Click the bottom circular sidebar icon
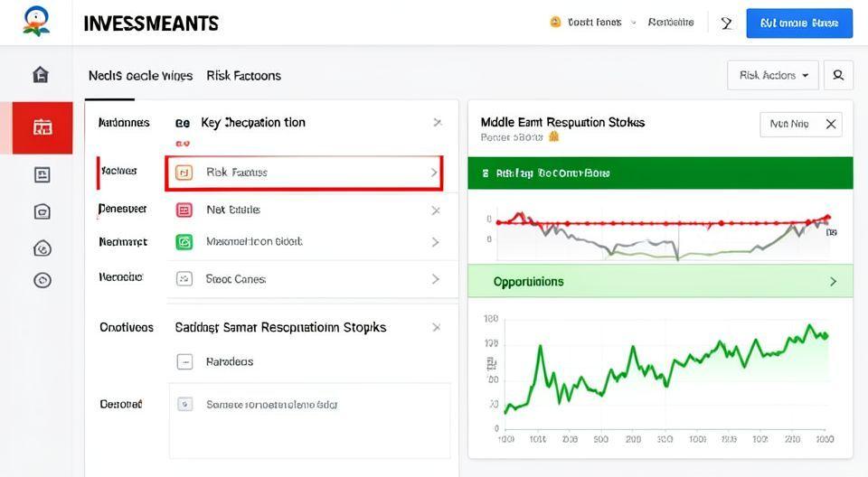This screenshot has height=477, width=868. (x=42, y=280)
